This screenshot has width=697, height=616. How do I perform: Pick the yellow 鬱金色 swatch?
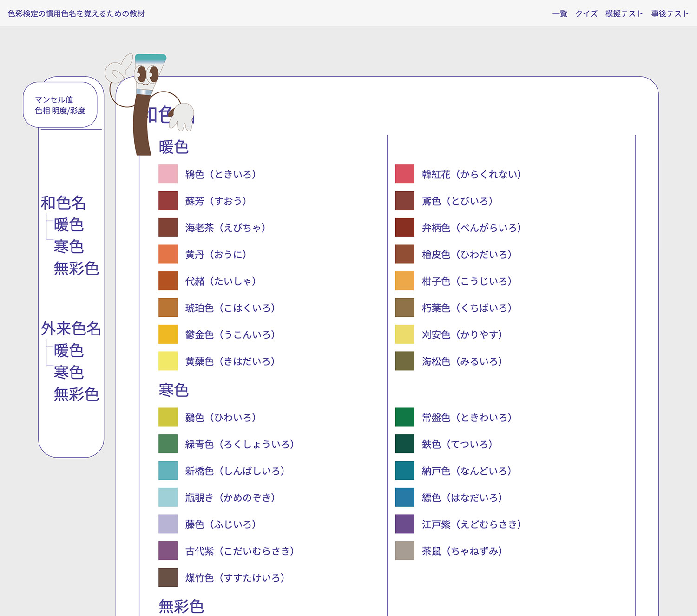point(168,334)
